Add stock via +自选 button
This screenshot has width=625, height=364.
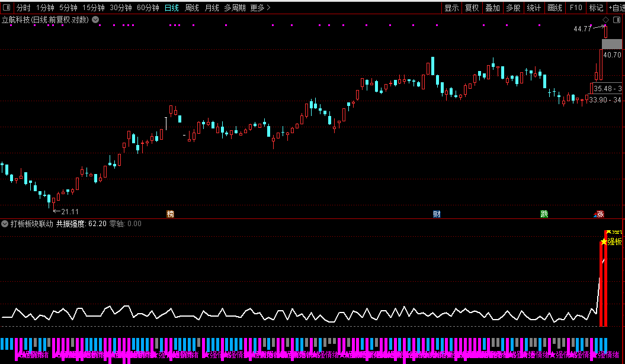pyautogui.click(x=616, y=8)
